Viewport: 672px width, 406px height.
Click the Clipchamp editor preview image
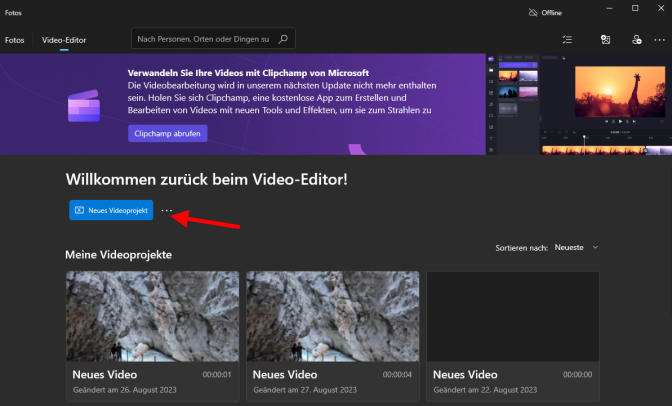578,104
